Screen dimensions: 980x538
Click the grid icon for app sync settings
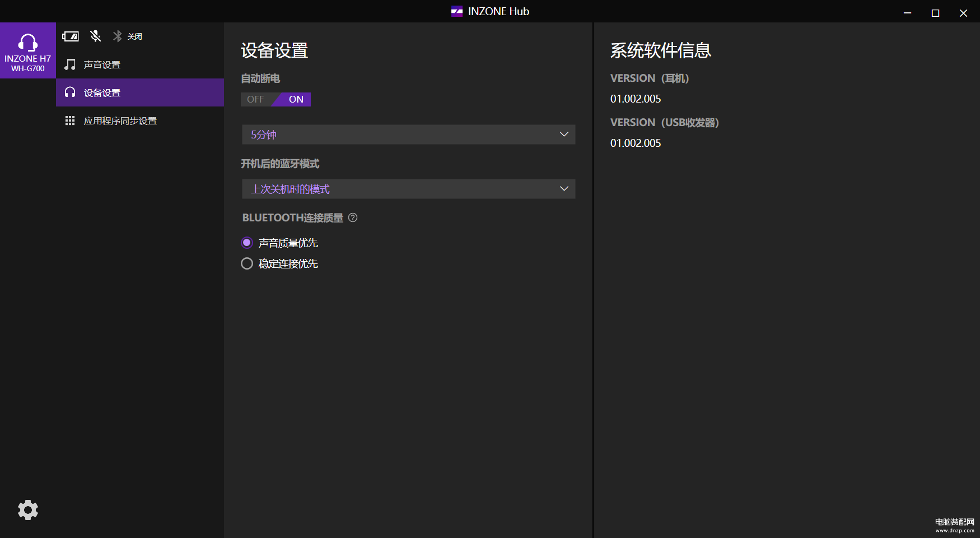pos(70,120)
